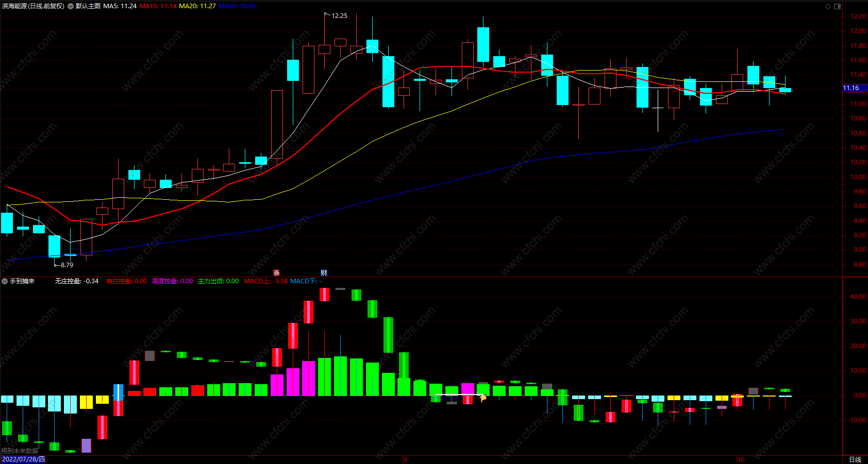Click the -10.00 sub-chart axis label
The width and height of the screenshot is (868, 464).
(x=857, y=420)
